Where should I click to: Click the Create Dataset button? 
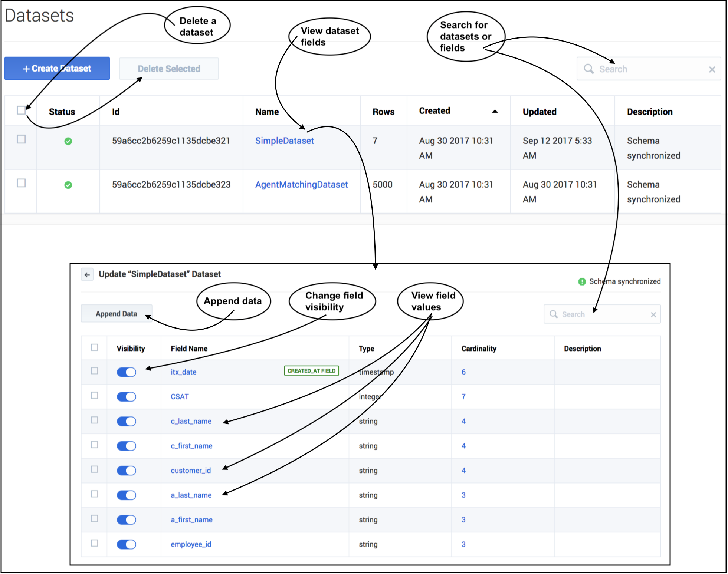56,68
